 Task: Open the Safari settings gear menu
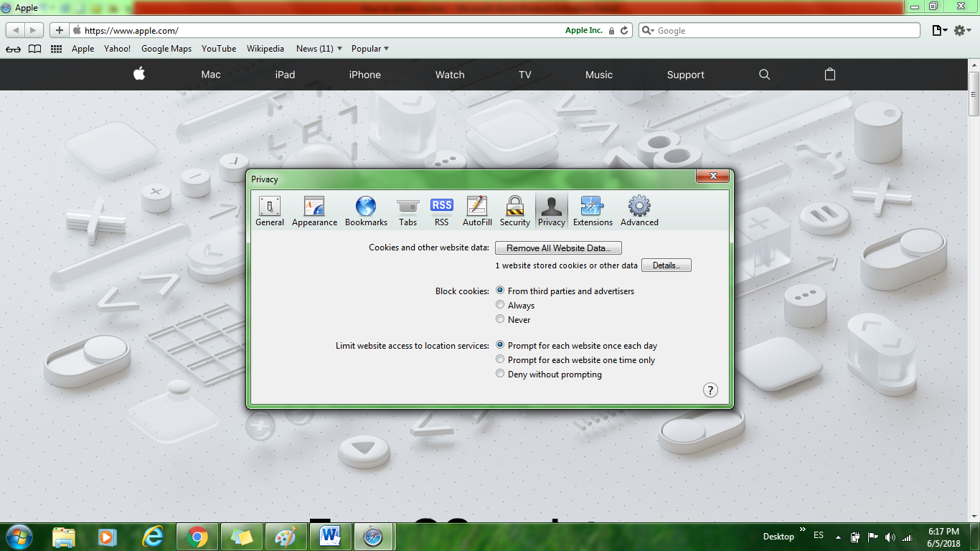(x=963, y=30)
